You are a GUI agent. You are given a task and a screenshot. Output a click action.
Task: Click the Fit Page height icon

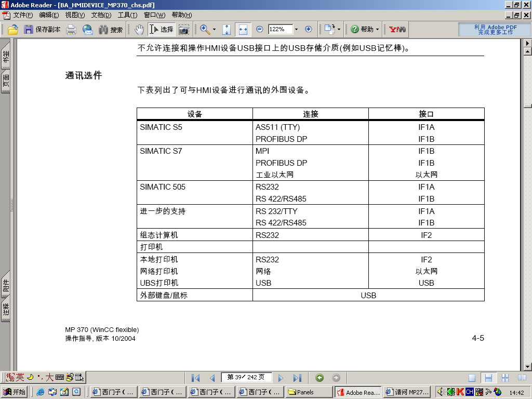pos(227,30)
